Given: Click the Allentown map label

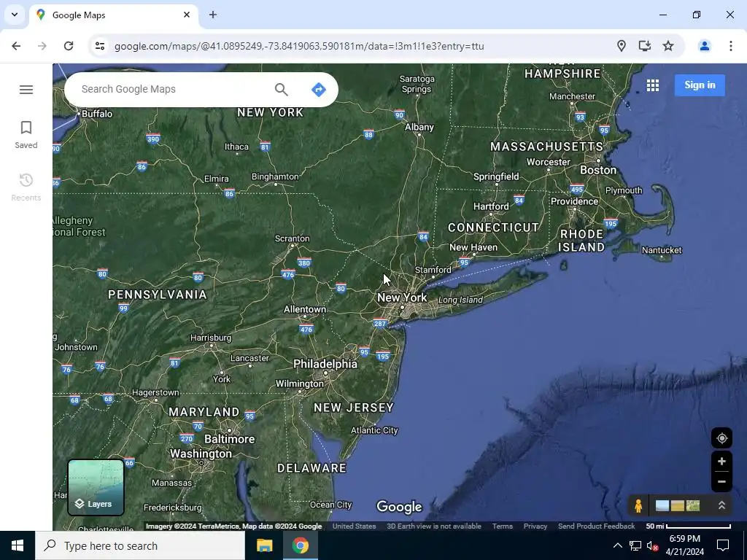Looking at the screenshot, I should [305, 309].
